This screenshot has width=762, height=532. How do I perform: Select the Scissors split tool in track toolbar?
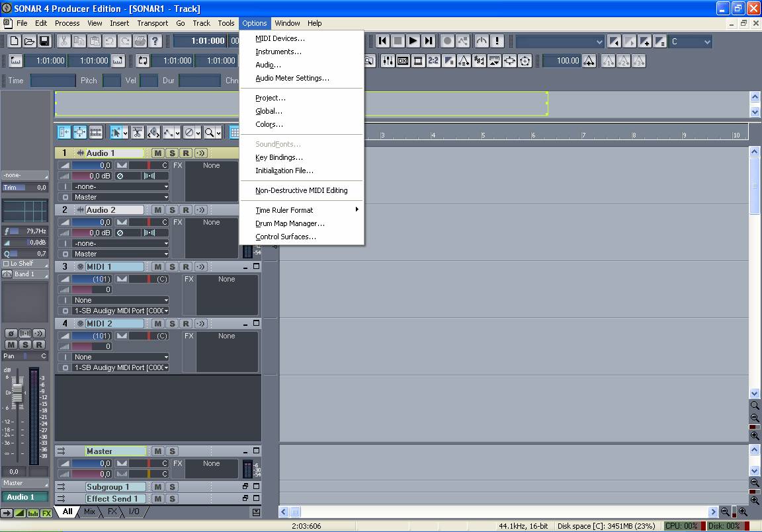click(x=138, y=132)
